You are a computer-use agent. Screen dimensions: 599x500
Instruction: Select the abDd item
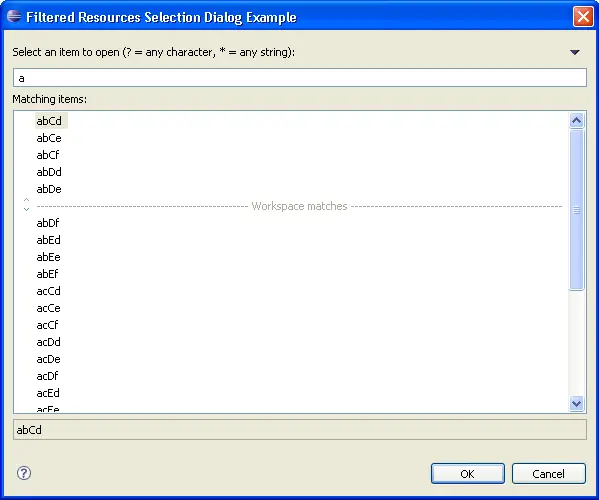coord(49,172)
